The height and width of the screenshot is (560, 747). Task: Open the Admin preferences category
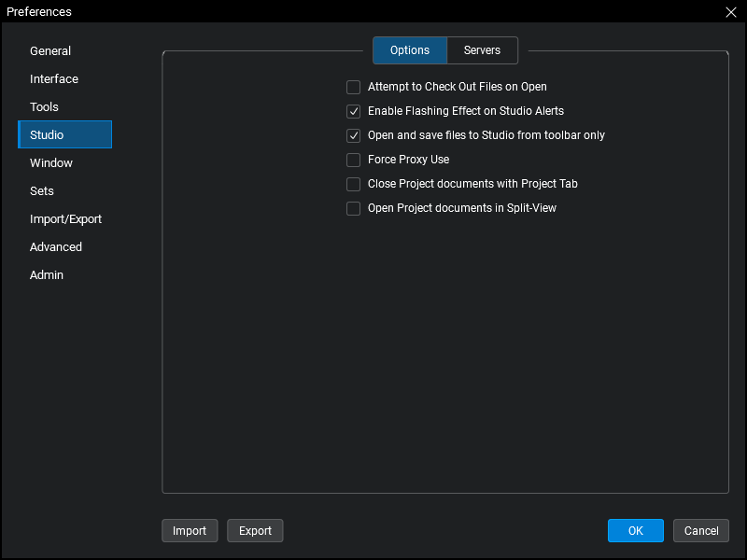click(47, 275)
